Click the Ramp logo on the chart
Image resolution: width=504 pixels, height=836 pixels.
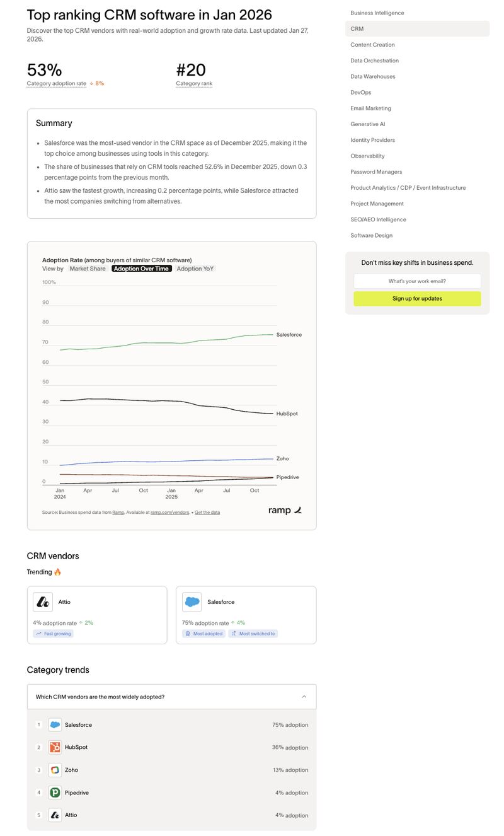285,510
